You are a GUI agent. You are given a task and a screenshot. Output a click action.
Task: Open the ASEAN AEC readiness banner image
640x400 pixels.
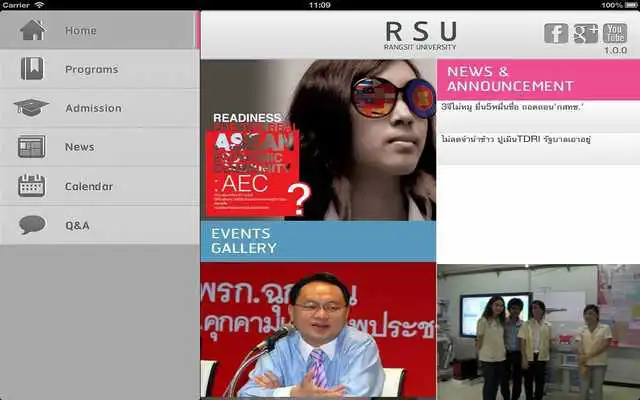pyautogui.click(x=318, y=140)
